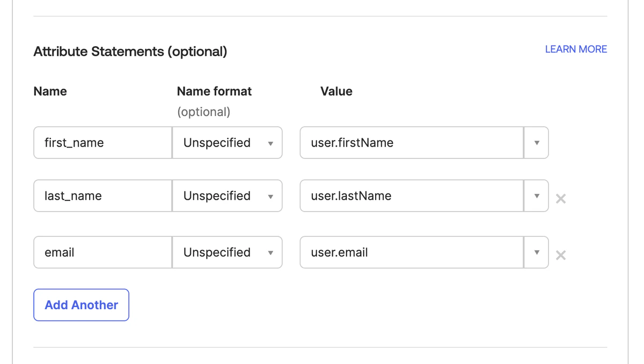This screenshot has width=644, height=364.
Task: Edit the email attribute name field
Action: point(103,252)
